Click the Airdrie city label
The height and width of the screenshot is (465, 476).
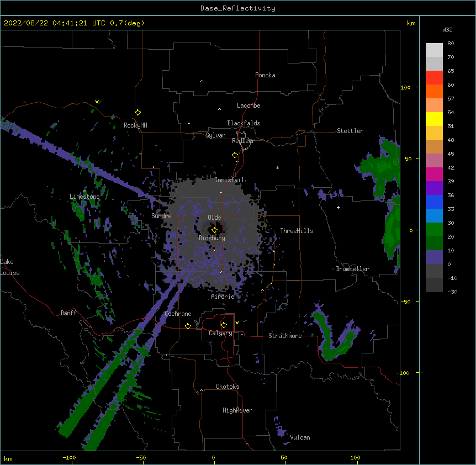click(x=223, y=297)
